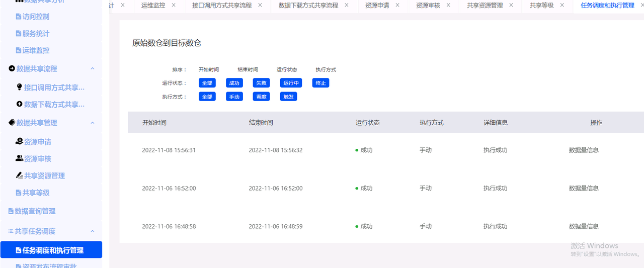Image resolution: width=644 pixels, height=268 pixels.
Task: Filter run status by 成功
Action: (234, 83)
